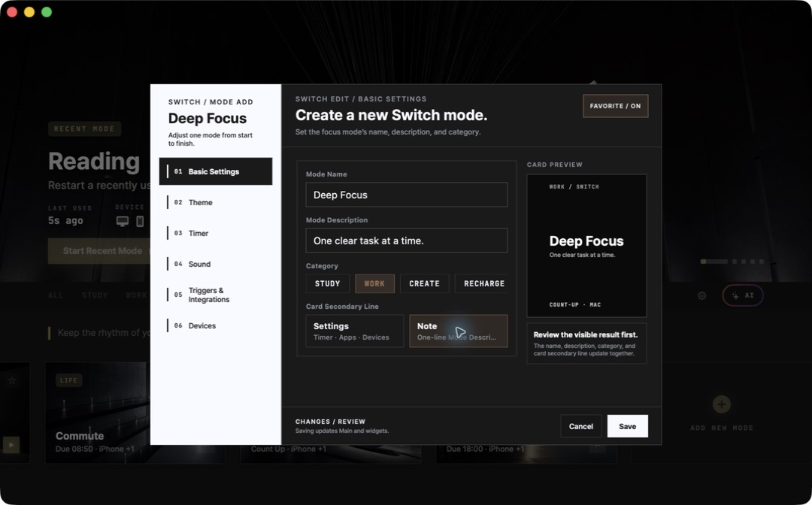Click the "CHANGES / REVIEW" label
The width and height of the screenshot is (812, 505).
330,422
